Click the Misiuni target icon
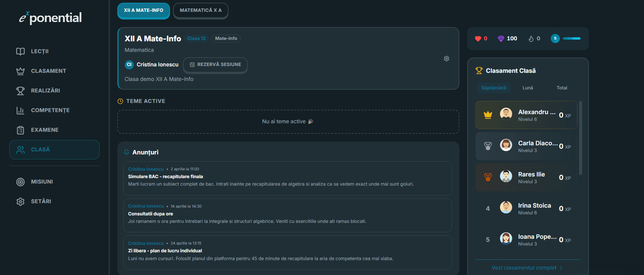 [20, 182]
